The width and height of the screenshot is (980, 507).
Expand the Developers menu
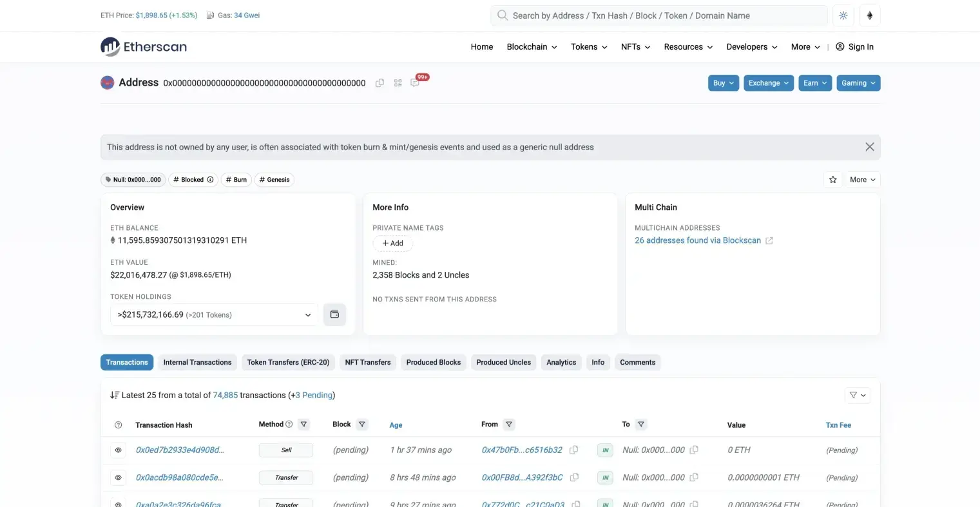coord(751,47)
